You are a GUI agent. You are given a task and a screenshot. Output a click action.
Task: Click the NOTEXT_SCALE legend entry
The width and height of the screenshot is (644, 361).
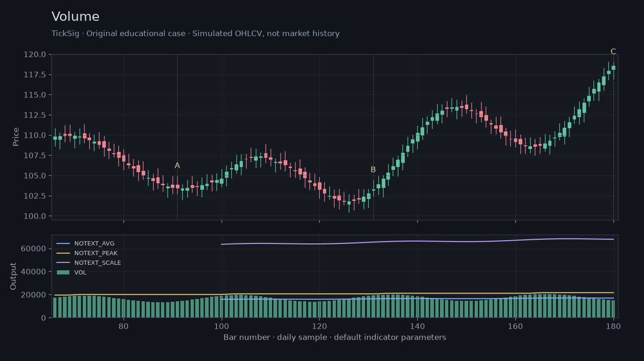[x=98, y=263]
